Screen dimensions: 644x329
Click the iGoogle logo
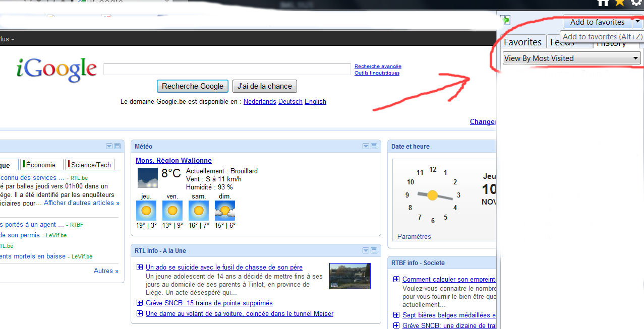[56, 70]
